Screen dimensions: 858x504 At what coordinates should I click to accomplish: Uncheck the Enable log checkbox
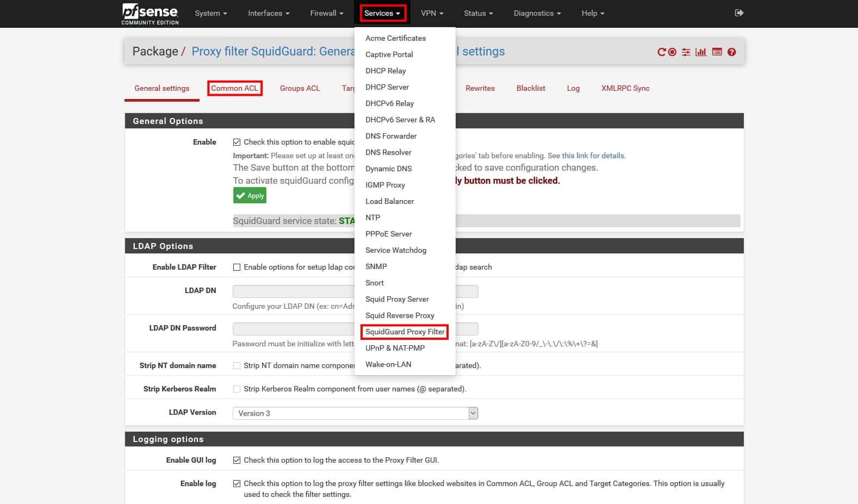click(237, 483)
